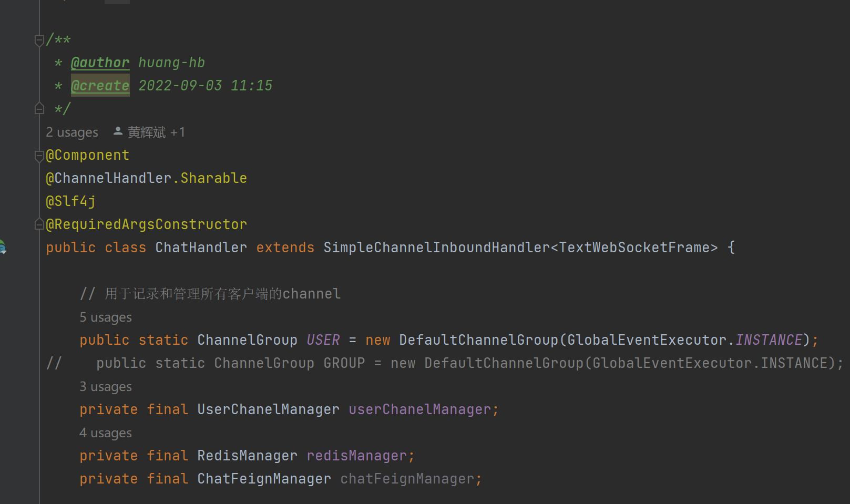Image resolution: width=850 pixels, height=504 pixels.
Task: Open the '5 usages' hint above USER field
Action: tap(106, 317)
